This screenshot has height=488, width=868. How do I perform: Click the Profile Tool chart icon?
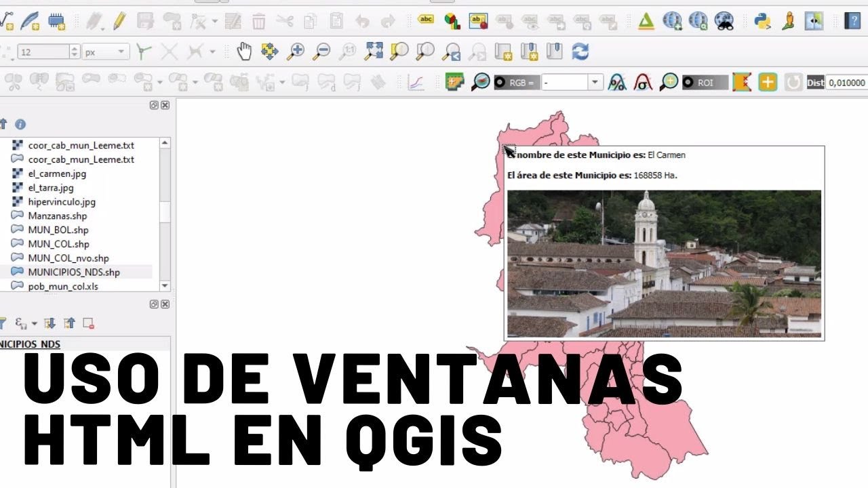coord(415,83)
